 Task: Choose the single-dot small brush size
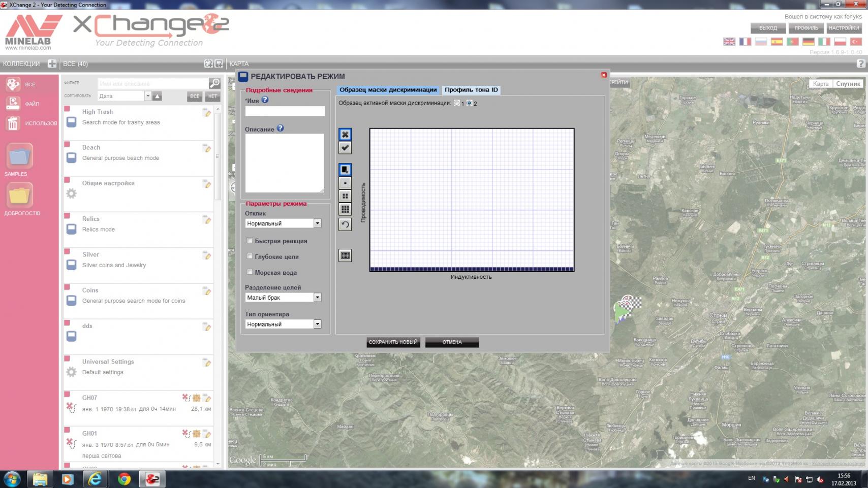tap(345, 183)
